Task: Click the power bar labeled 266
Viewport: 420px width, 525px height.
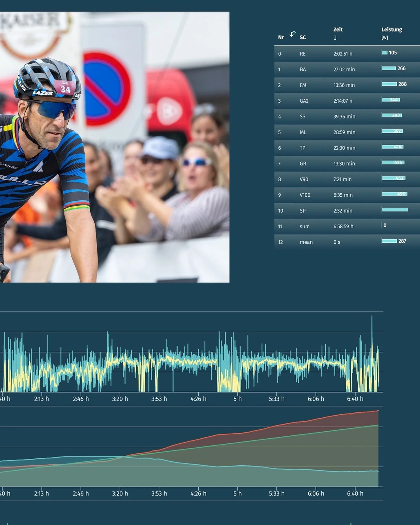Action: pyautogui.click(x=389, y=69)
